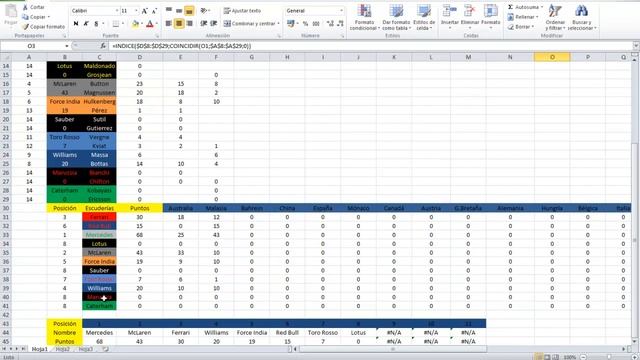Image resolution: width=640 pixels, height=360 pixels.
Task: Expand the formula bar chevron
Action: [636, 46]
